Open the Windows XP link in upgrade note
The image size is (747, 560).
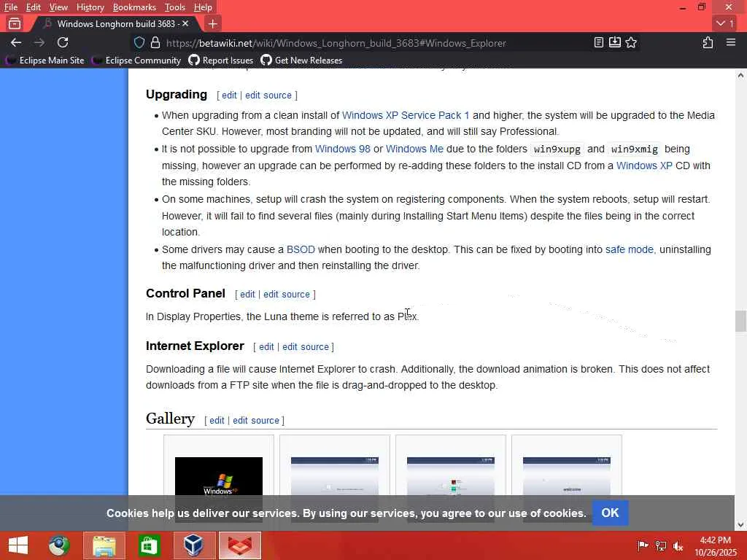pyautogui.click(x=644, y=166)
